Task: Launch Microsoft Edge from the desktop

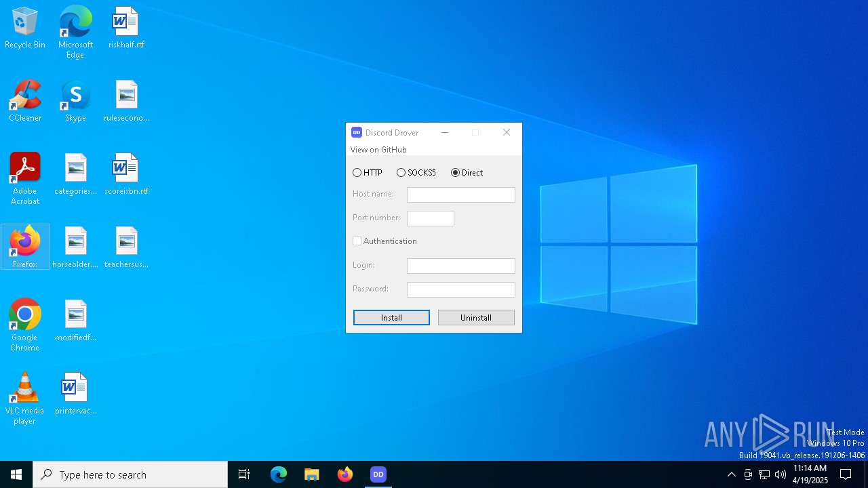Action: point(75,33)
